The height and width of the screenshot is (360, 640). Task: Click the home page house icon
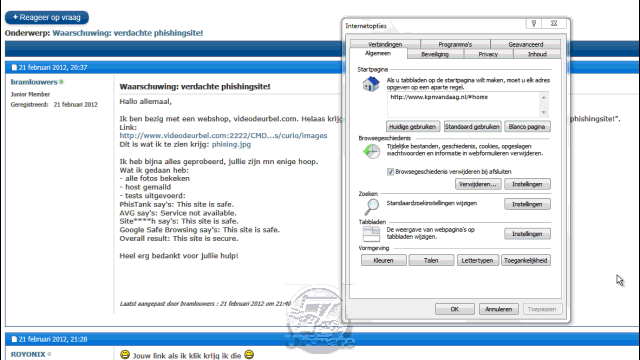coord(371,84)
